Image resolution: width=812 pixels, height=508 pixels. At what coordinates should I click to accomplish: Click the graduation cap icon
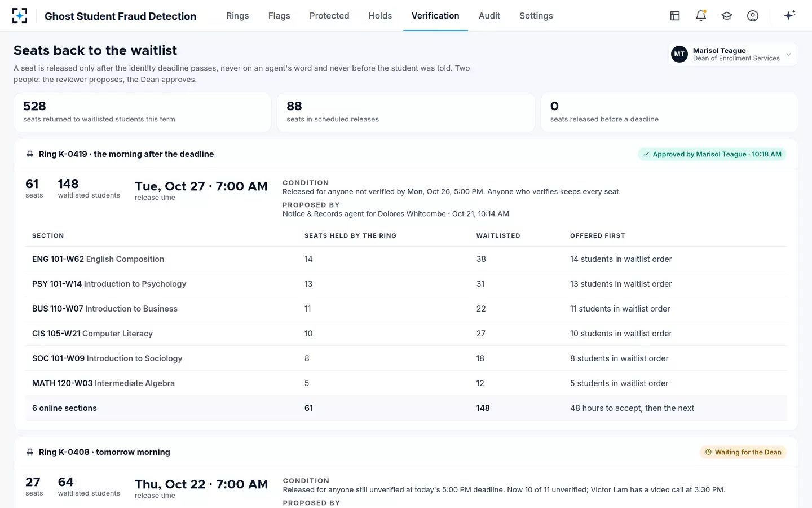tap(727, 16)
